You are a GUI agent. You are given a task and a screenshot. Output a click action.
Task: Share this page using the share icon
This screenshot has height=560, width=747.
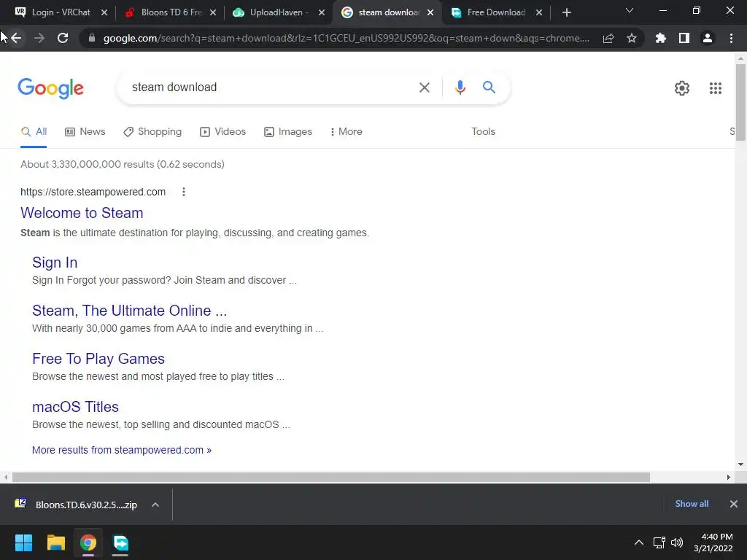point(608,38)
